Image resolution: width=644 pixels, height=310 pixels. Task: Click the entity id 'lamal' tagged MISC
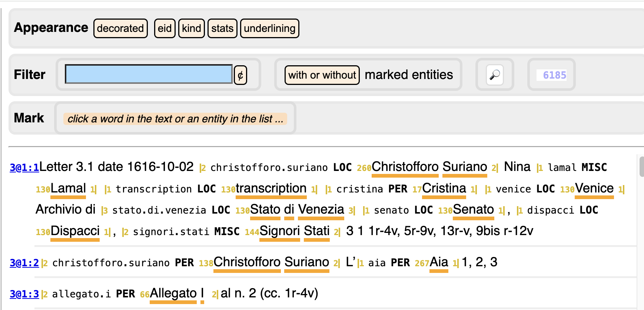(x=562, y=168)
